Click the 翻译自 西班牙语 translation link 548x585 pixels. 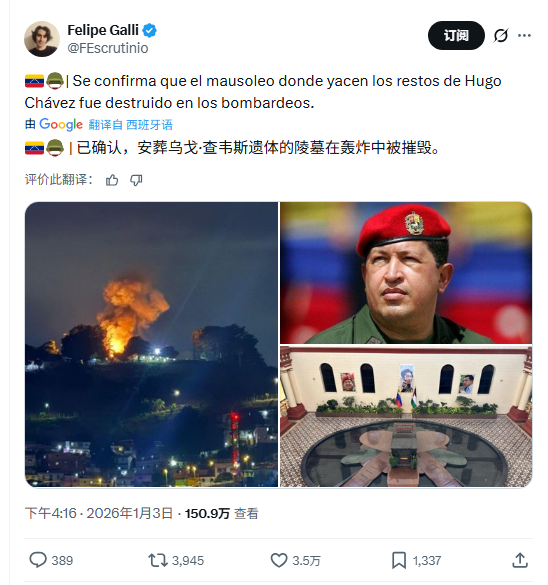pos(131,125)
